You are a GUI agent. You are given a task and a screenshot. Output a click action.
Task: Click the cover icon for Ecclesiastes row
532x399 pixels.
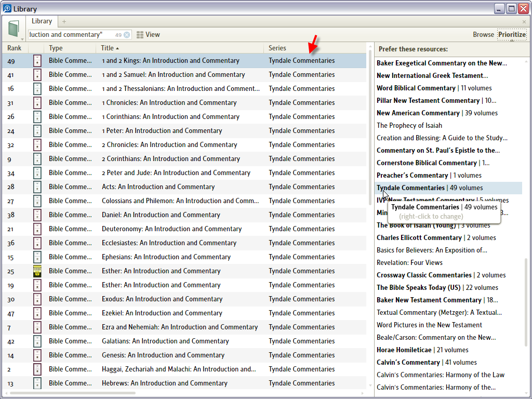[x=37, y=243]
